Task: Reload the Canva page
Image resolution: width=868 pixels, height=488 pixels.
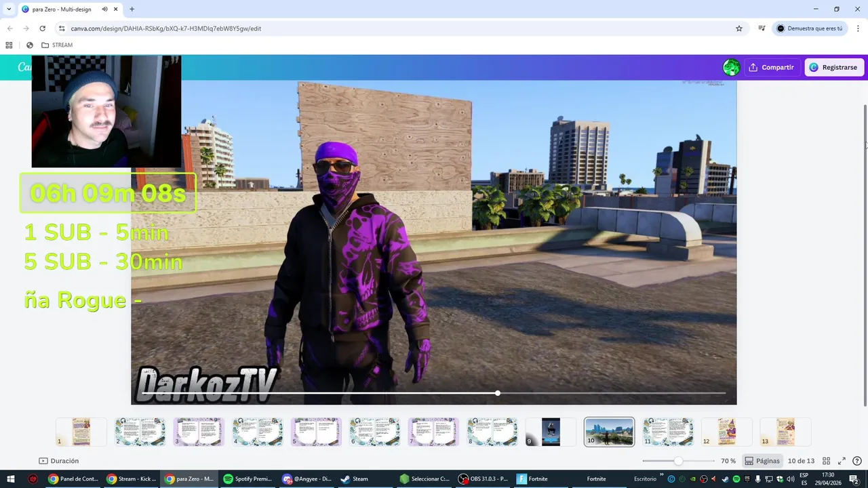Action: click(x=42, y=28)
